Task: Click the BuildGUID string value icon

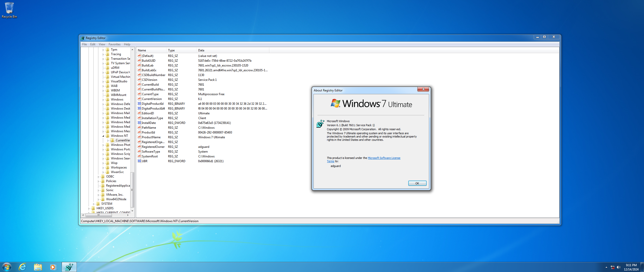Action: [x=139, y=60]
